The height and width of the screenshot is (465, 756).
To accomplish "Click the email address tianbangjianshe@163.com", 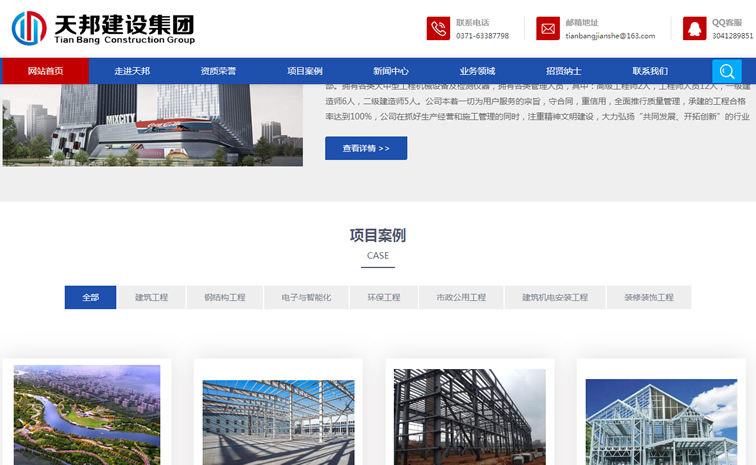I will 610,36.
